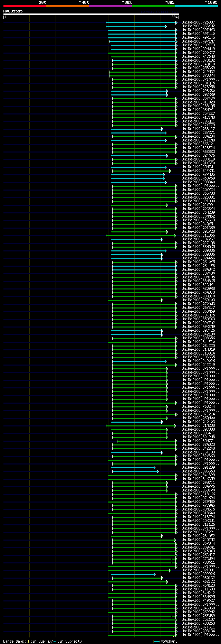Open hit UniRef100_Q6SYW2

[198, 26]
